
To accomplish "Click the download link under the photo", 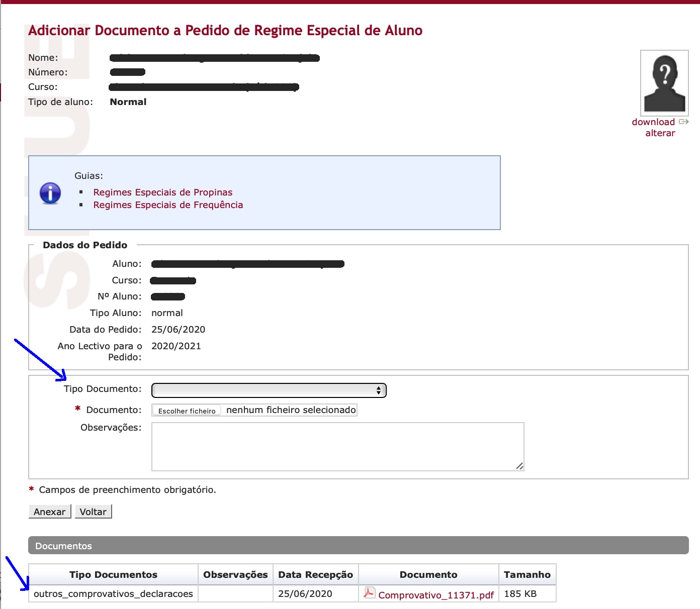I will click(653, 122).
